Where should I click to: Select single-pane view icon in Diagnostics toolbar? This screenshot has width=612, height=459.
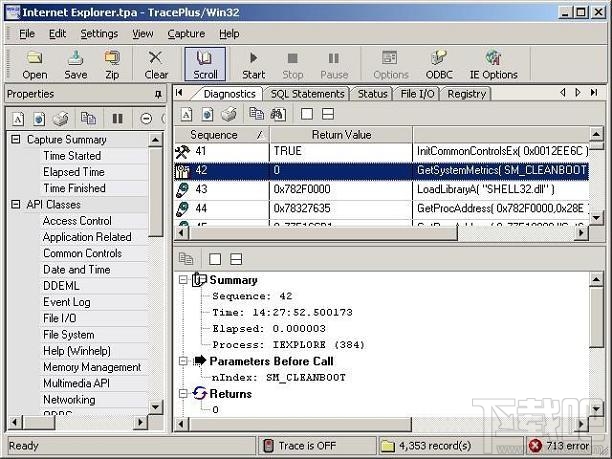tap(307, 114)
